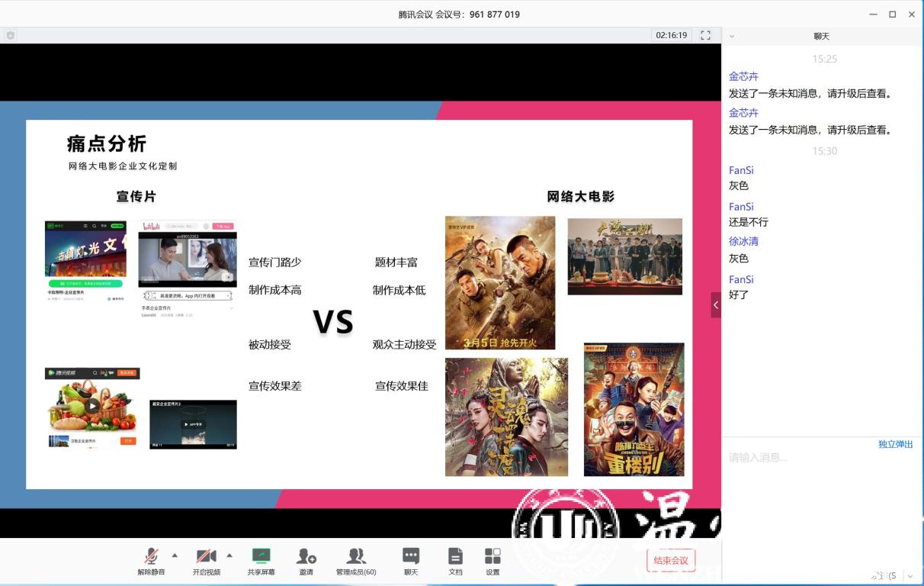Viewport: 924px width, 586px height.
Task: Expand video options arrow beside 开启视频
Action: pos(229,555)
